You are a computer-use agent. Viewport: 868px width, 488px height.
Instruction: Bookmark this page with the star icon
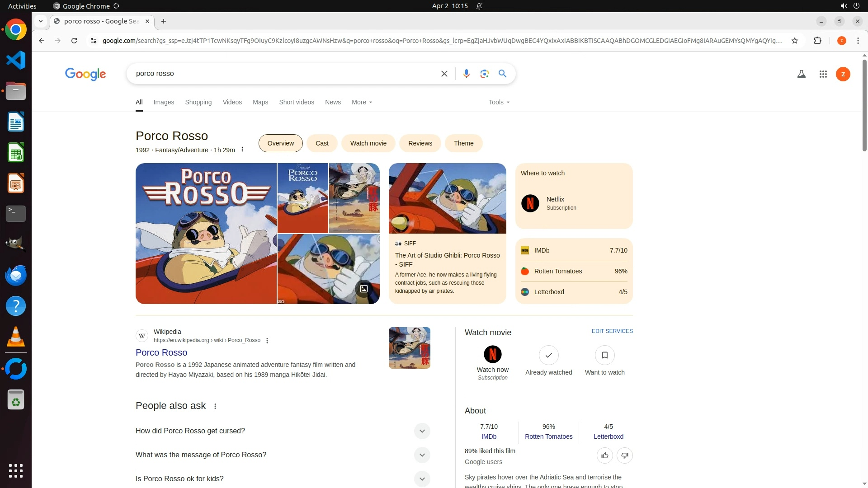pos(794,41)
